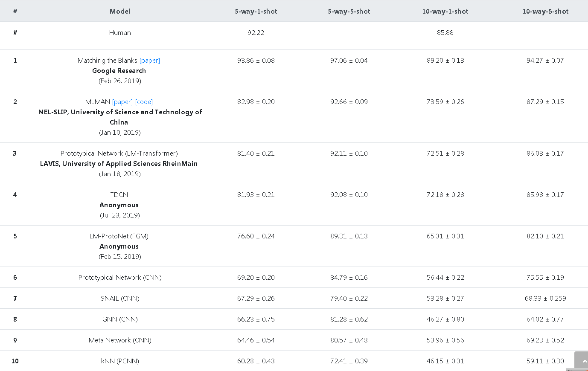Viewport: 588px width, 371px height.
Task: Sort by the 10-way-1-shot column header
Action: pyautogui.click(x=445, y=11)
